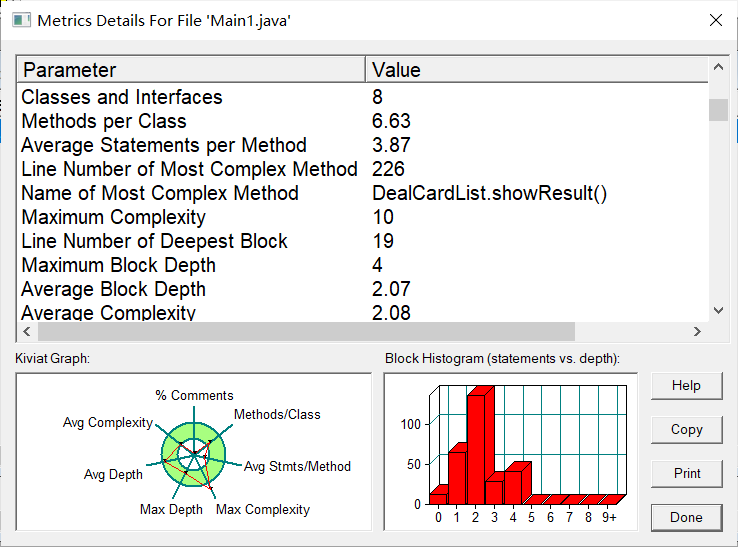
Task: Click the '% Comments' axis label in Kiviat graph
Action: click(x=194, y=395)
